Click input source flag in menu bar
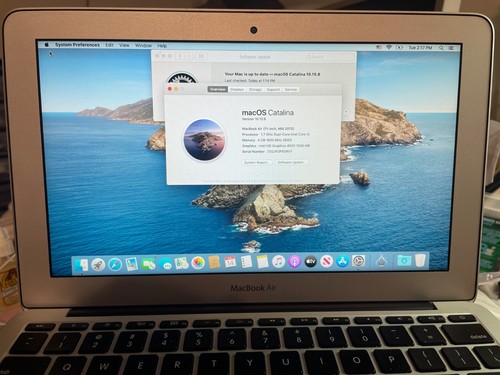 pyautogui.click(x=379, y=47)
